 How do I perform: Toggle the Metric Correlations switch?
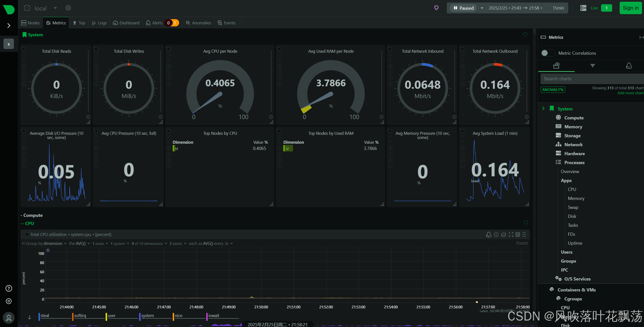pyautogui.click(x=548, y=53)
